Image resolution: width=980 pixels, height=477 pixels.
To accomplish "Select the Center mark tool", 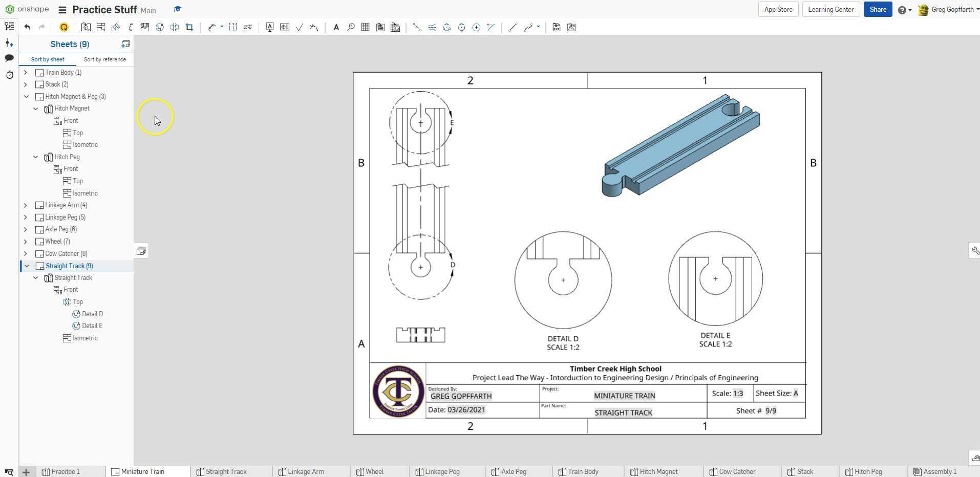I will 477,27.
